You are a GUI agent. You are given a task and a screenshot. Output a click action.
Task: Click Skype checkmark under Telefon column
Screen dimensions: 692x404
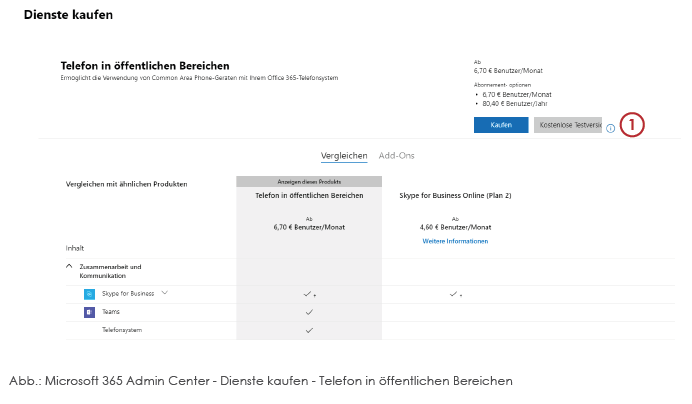(x=308, y=294)
